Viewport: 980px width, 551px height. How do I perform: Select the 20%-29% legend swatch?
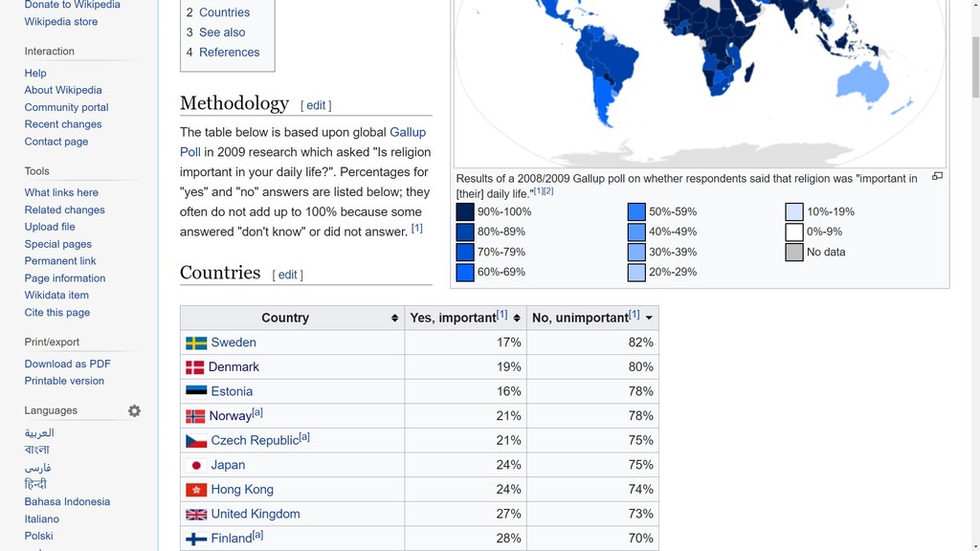pyautogui.click(x=636, y=273)
